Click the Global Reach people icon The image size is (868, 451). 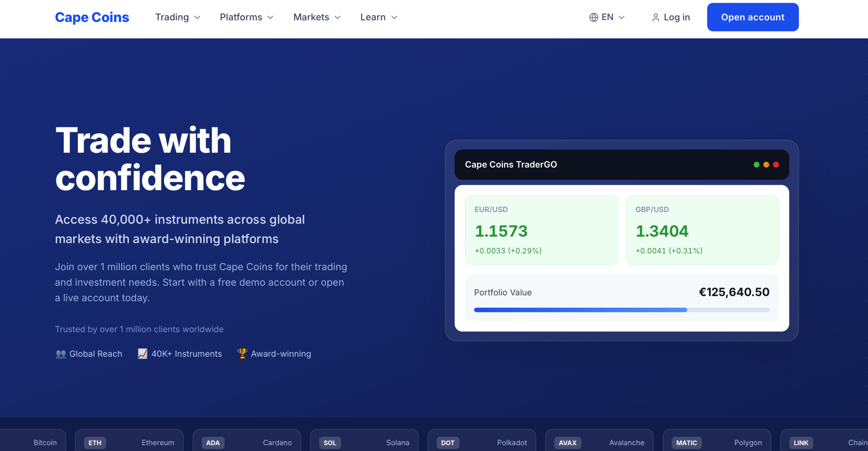[61, 354]
